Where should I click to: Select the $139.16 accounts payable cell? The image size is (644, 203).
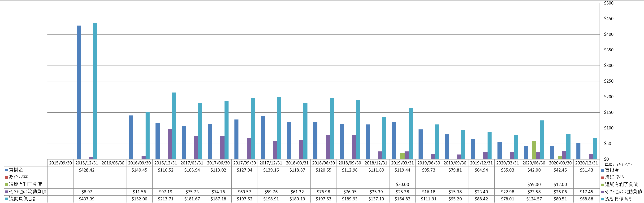271,170
